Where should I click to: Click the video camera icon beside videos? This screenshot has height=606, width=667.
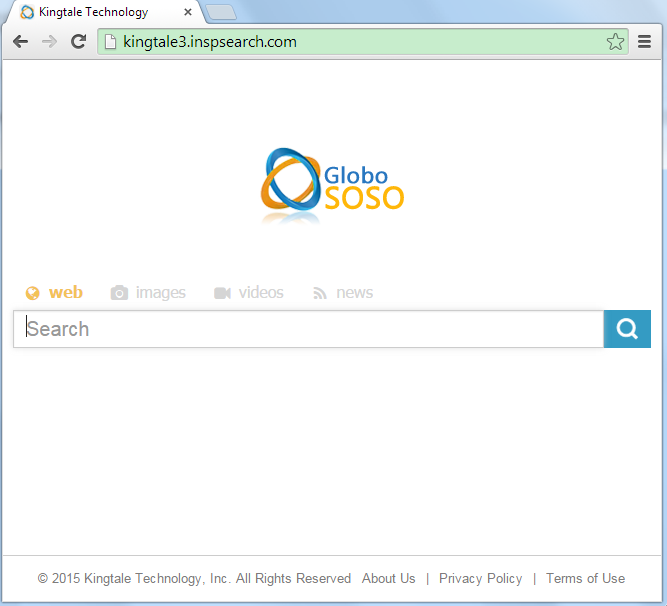[x=222, y=293]
